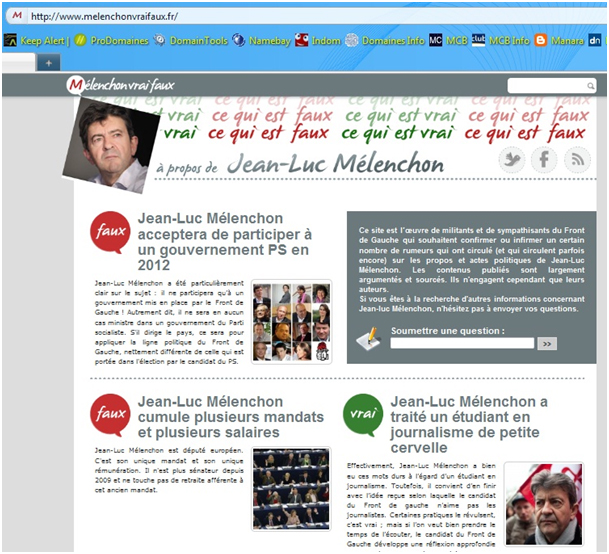Open article 'acceptera de participer à un gouvernement PS'
The width and height of the screenshot is (609, 554).
[x=225, y=242]
